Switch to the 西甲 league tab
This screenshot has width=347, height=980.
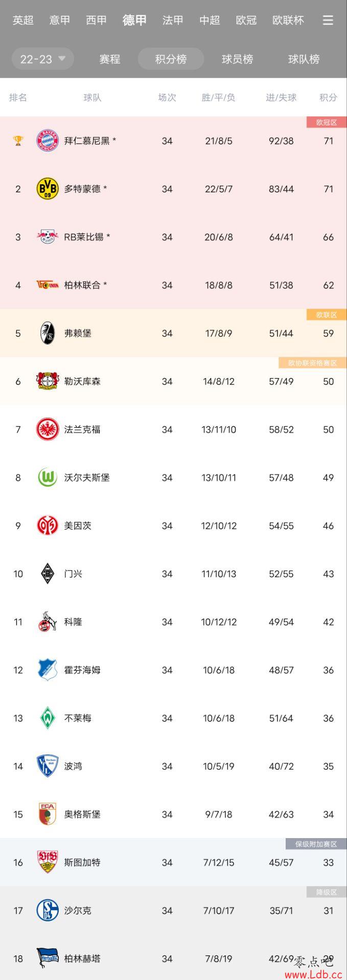[97, 20]
